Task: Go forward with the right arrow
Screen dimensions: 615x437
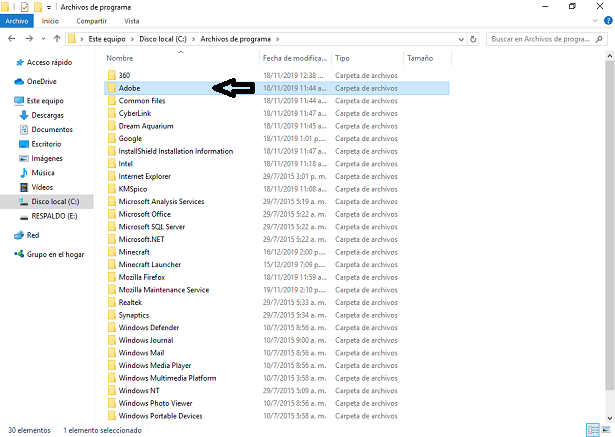Action: point(29,38)
